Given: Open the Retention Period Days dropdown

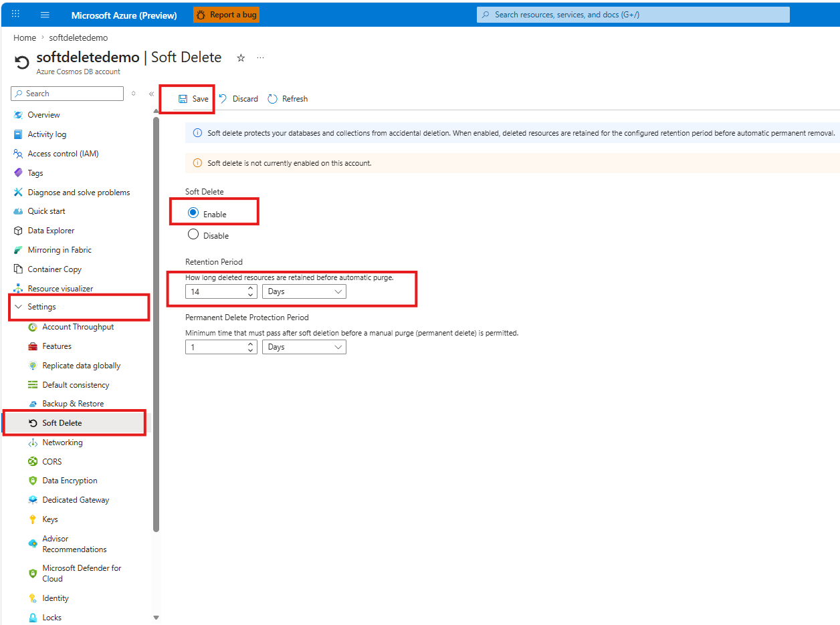Looking at the screenshot, I should click(x=304, y=292).
